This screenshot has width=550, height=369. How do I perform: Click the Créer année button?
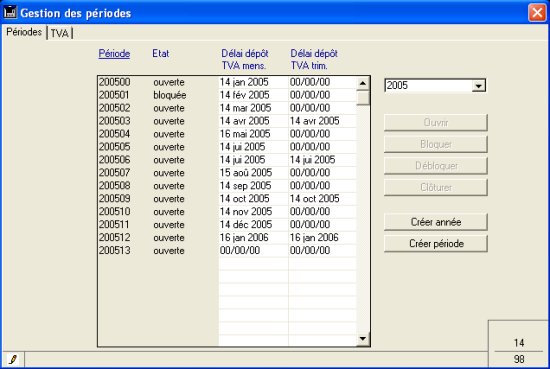click(436, 222)
